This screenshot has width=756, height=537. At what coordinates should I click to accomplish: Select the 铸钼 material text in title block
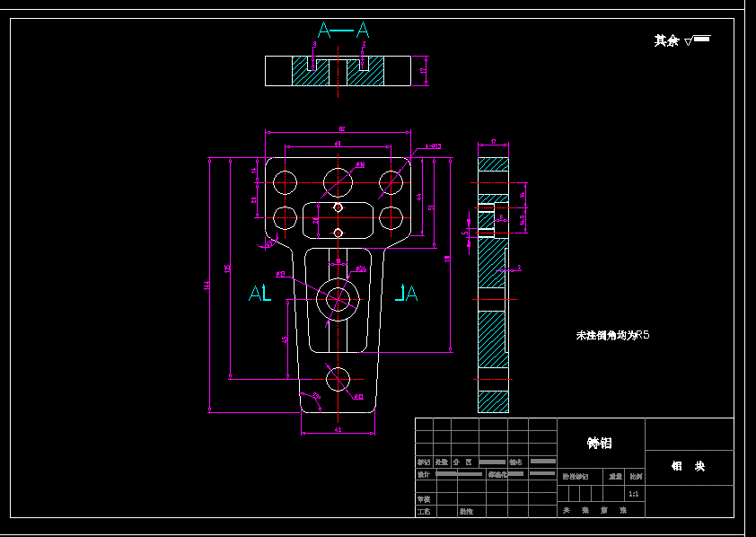600,444
